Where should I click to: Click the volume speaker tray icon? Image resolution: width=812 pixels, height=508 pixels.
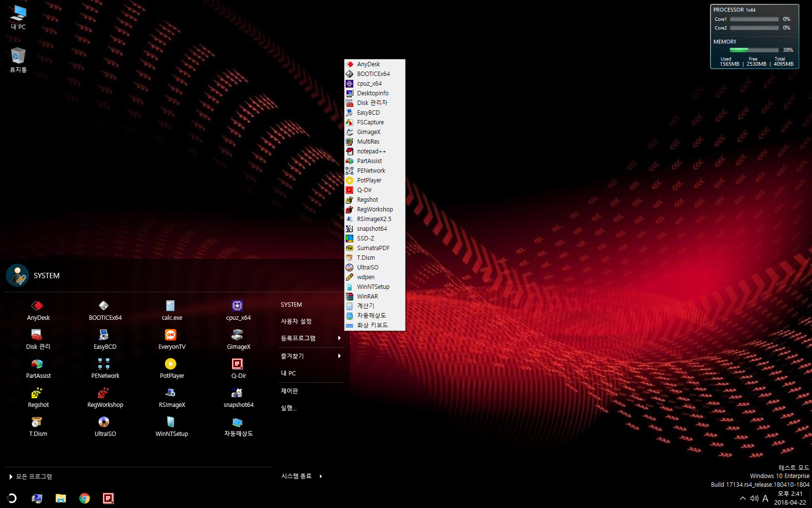(x=754, y=498)
